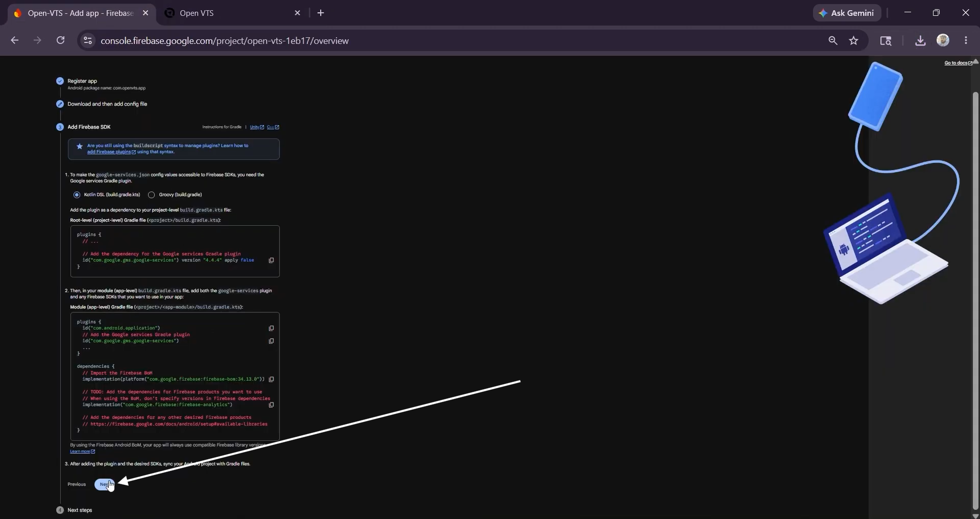The height and width of the screenshot is (519, 980).
Task: Click the page vertical scrollbar
Action: [x=975, y=300]
